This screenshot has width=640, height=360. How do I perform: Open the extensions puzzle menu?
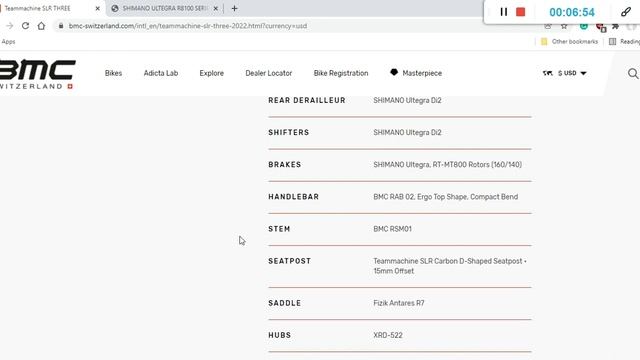[616, 27]
